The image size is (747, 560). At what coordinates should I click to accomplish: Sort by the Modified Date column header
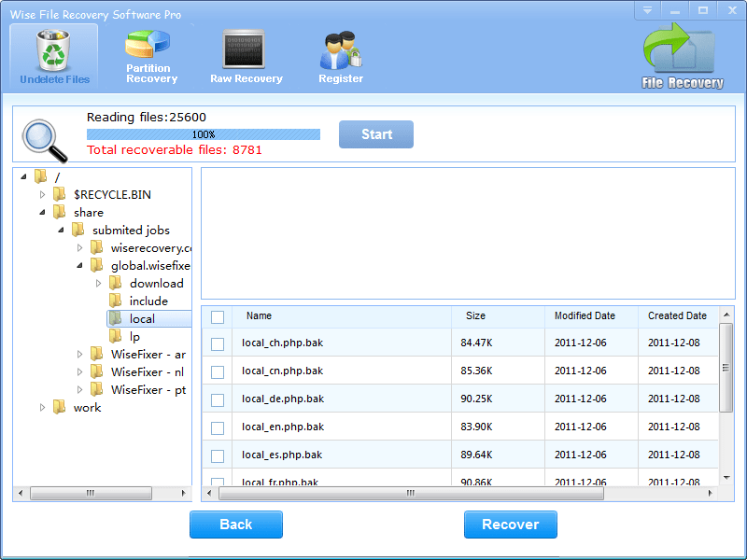[x=591, y=316]
